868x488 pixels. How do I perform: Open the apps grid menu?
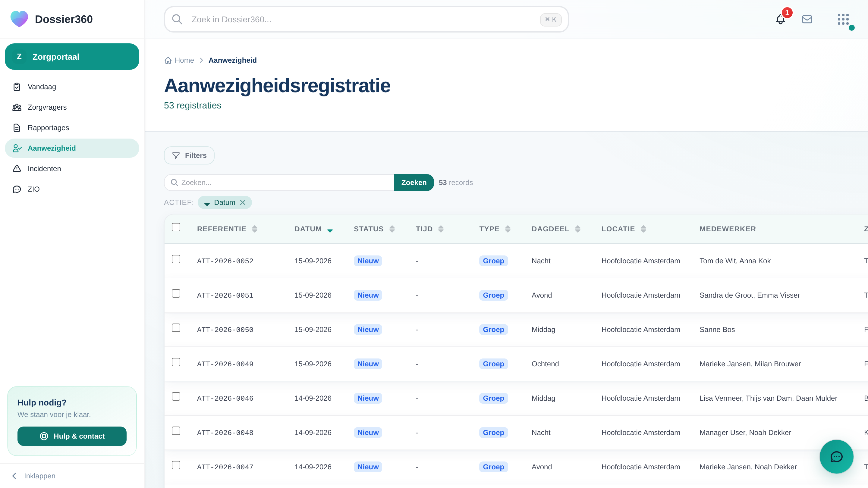coord(843,19)
